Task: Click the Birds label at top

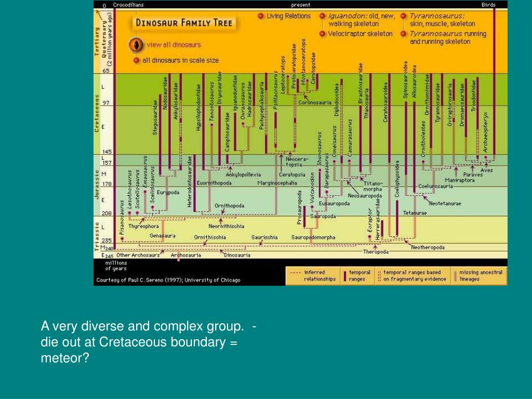Action: point(488,5)
